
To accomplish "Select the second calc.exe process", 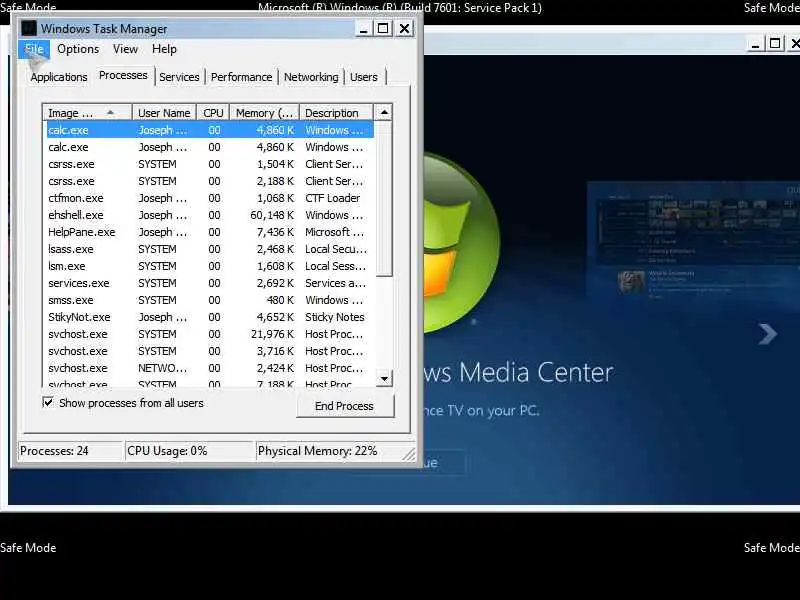I will (x=210, y=147).
